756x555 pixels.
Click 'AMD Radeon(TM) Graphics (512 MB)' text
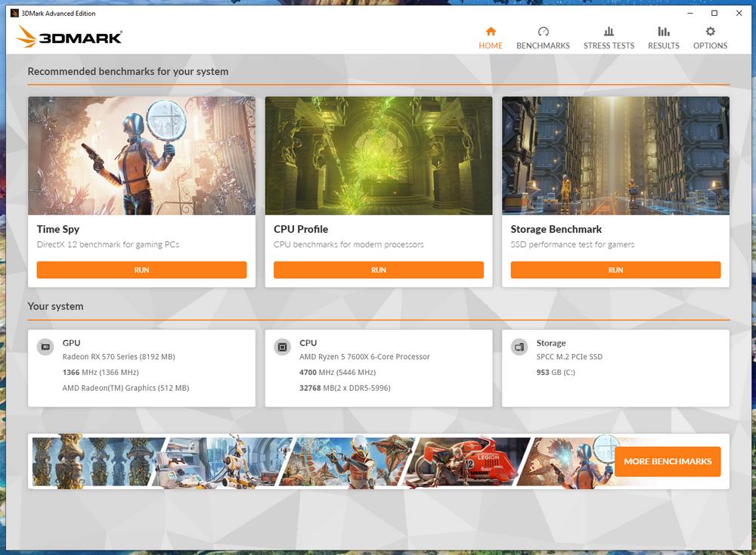click(125, 388)
